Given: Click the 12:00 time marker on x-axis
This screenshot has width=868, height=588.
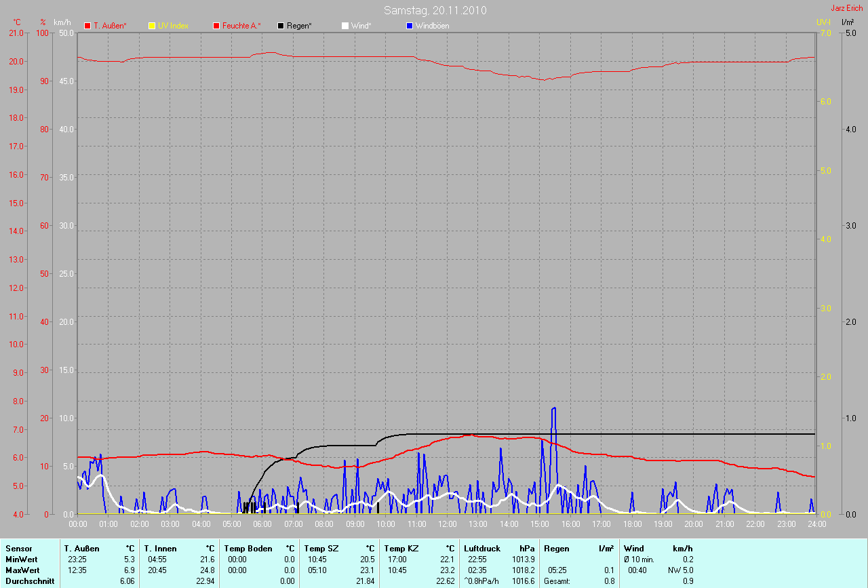Looking at the screenshot, I should tap(447, 524).
